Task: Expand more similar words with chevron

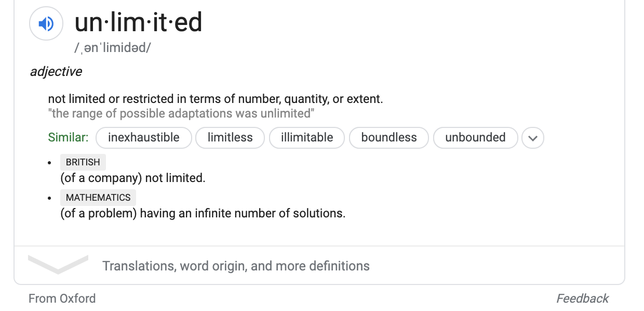Action: point(533,138)
